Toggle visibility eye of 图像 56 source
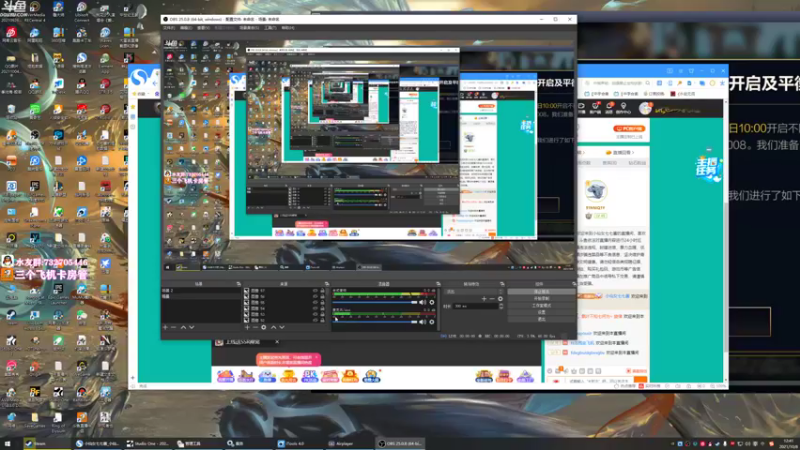Image resolution: width=800 pixels, height=450 pixels. (315, 296)
